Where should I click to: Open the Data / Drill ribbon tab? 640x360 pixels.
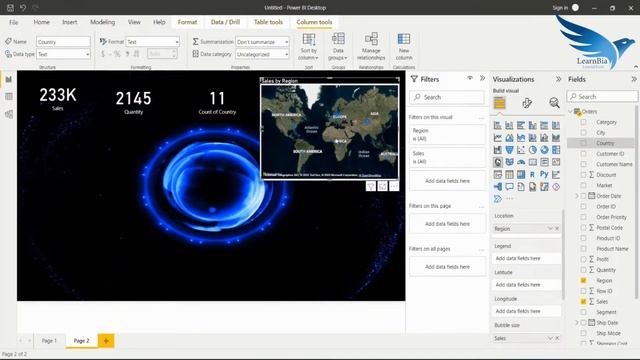pyautogui.click(x=225, y=22)
